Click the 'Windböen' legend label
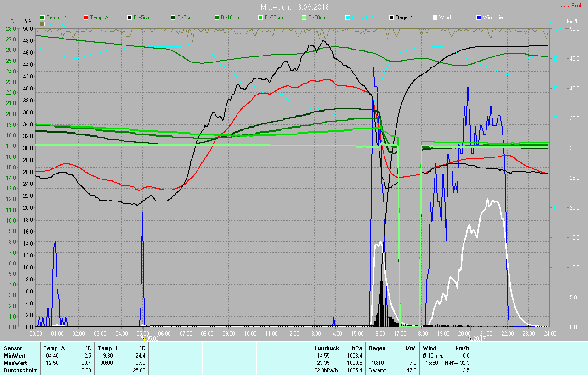Viewport: 588px width, 375px height. tap(494, 17)
